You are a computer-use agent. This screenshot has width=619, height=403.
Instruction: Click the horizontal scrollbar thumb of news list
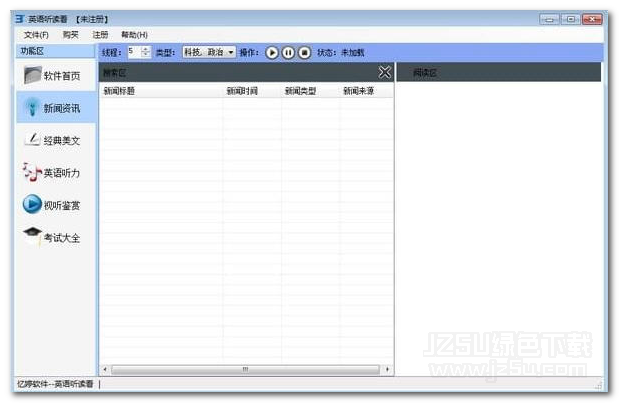pyautogui.click(x=245, y=369)
